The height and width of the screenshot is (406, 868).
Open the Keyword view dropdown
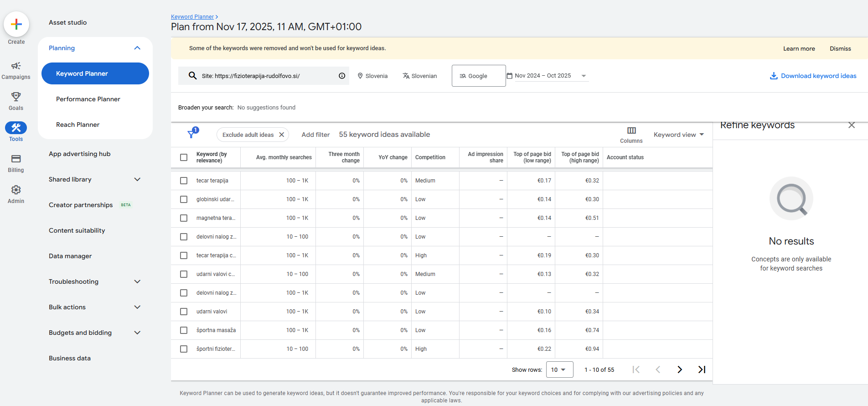[x=679, y=135]
